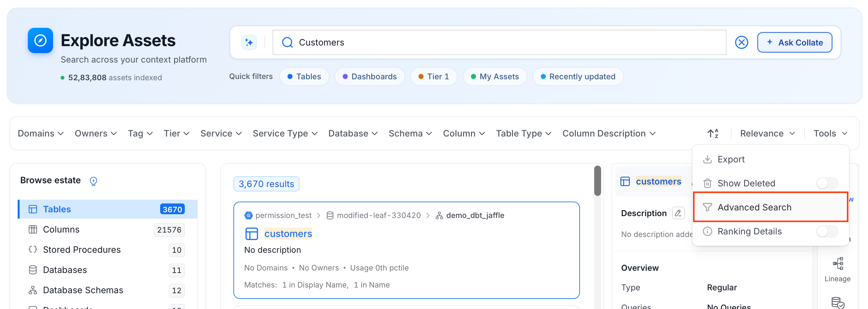The image size is (868, 309).
Task: Toggle the Ranking Details switch
Action: click(x=827, y=232)
